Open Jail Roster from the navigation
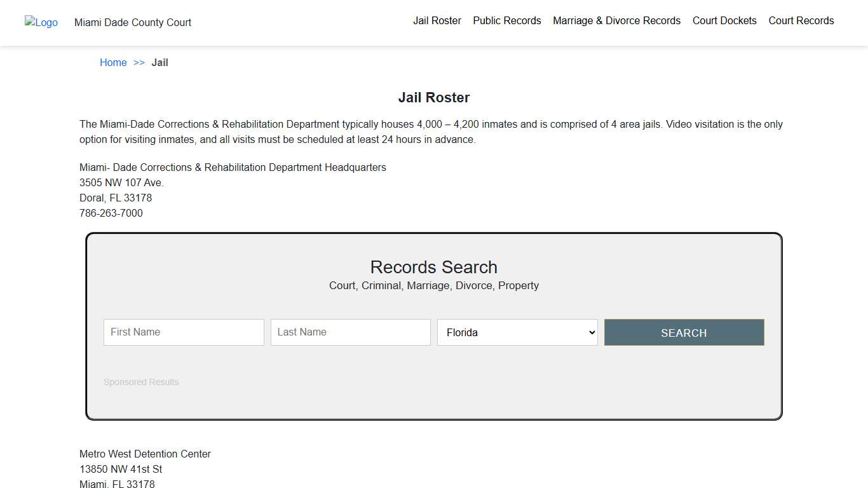Image resolution: width=868 pixels, height=488 pixels. [437, 20]
